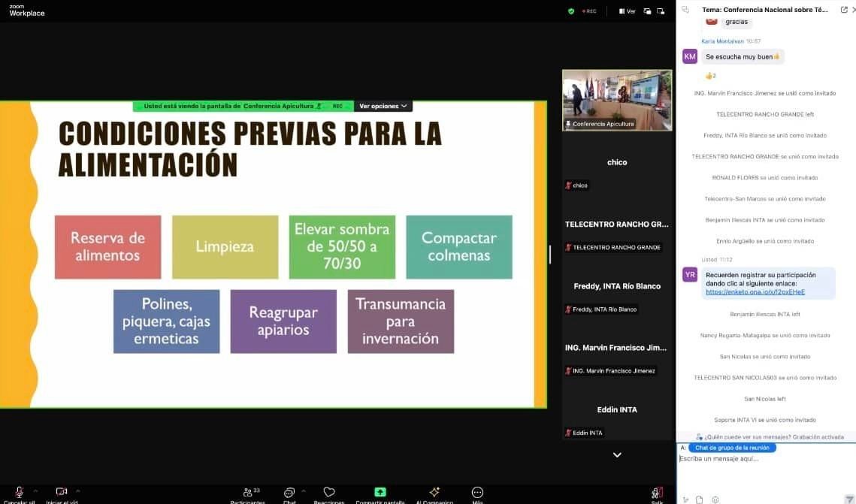Open the Más three-dots menu

click(x=477, y=493)
